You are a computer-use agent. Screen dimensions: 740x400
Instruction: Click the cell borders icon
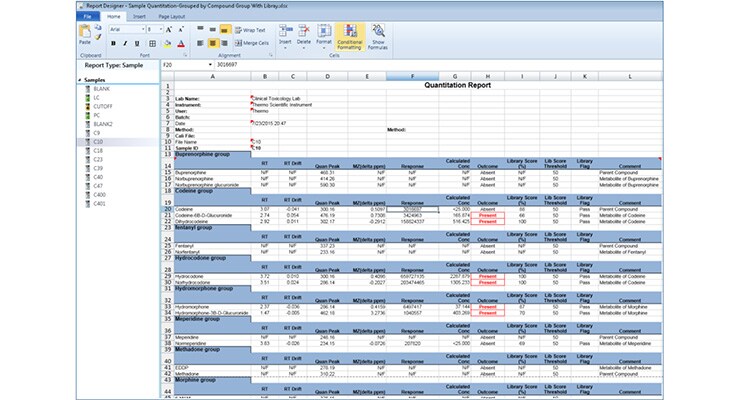[153, 44]
